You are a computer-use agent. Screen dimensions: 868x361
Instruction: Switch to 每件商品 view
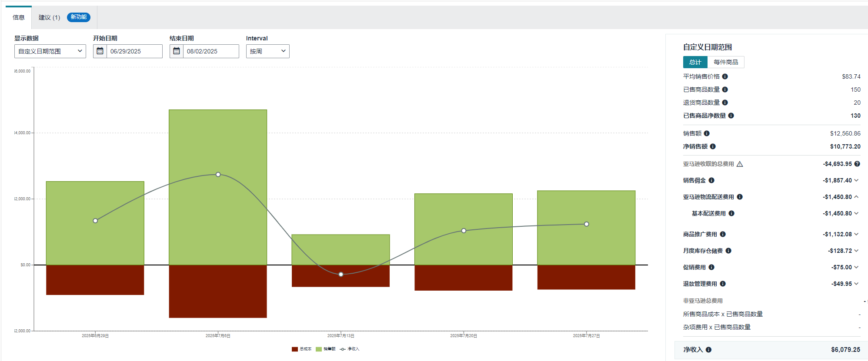726,62
